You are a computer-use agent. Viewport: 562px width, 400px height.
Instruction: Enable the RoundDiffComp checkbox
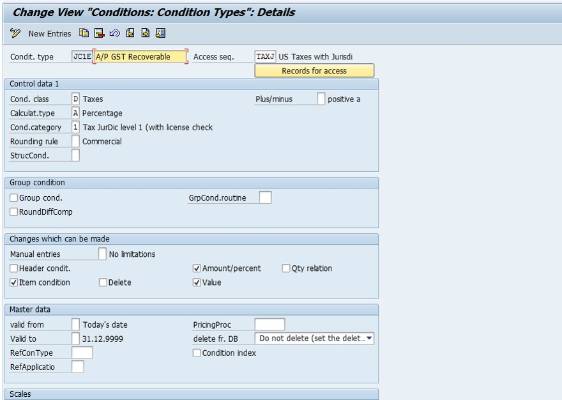14,211
